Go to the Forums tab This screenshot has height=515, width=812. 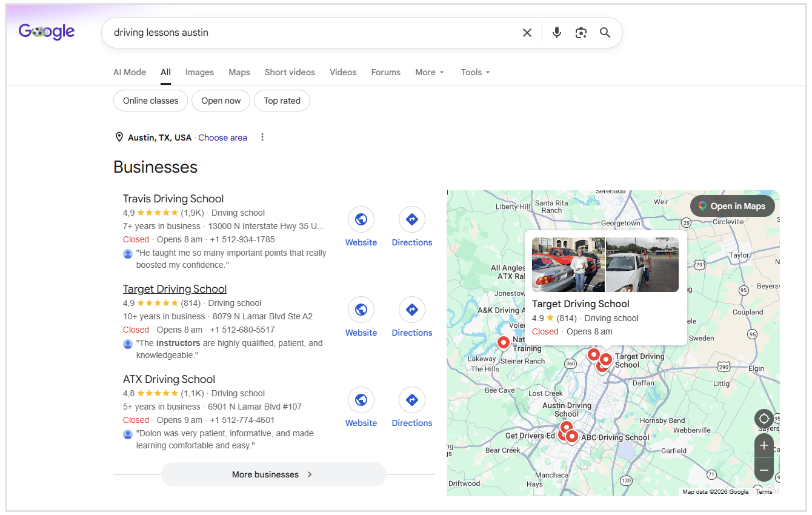point(386,72)
